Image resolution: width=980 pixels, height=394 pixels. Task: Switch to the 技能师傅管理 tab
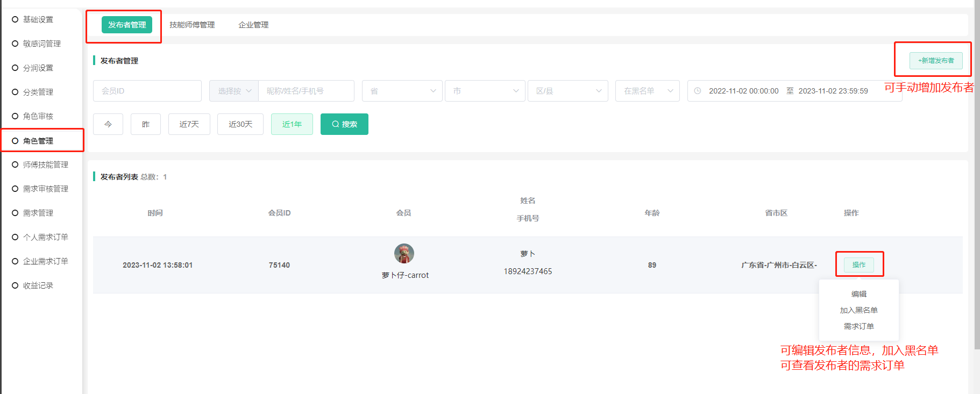point(192,25)
